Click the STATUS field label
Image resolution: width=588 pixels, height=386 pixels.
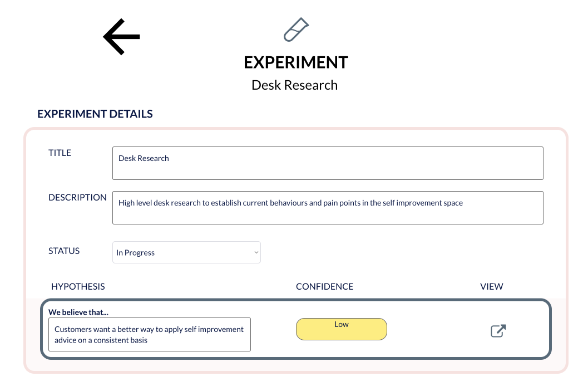point(64,251)
